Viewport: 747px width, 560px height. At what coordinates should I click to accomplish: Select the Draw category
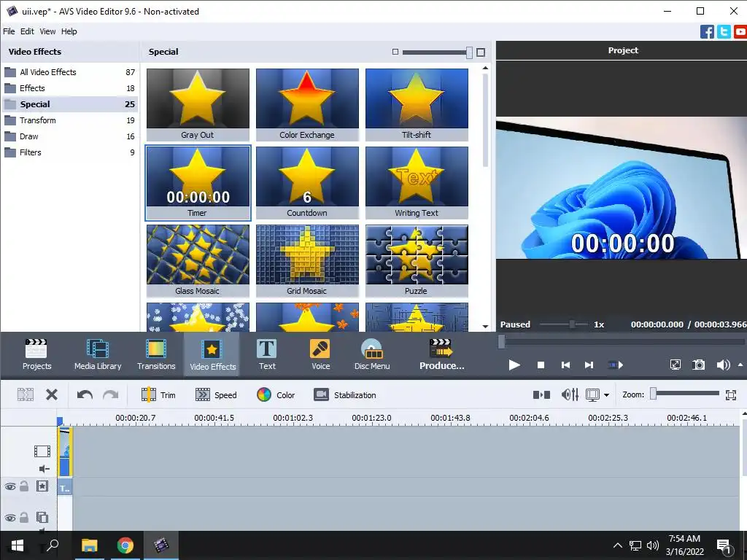69,136
